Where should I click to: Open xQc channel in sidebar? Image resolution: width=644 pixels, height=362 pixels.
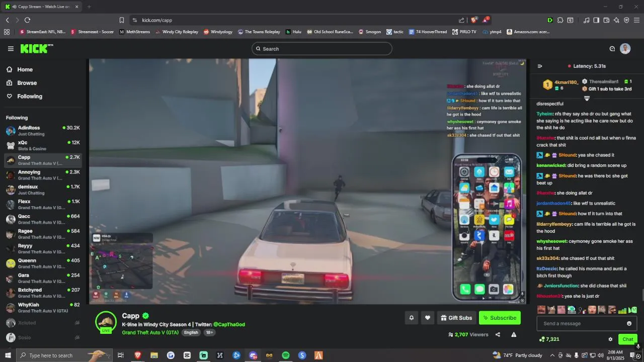coord(43,145)
